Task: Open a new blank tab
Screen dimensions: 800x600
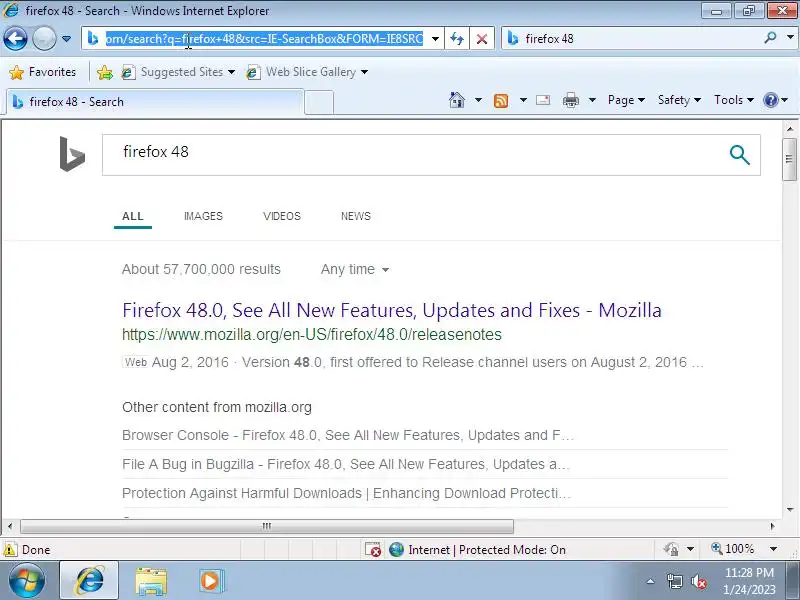Action: tap(319, 102)
